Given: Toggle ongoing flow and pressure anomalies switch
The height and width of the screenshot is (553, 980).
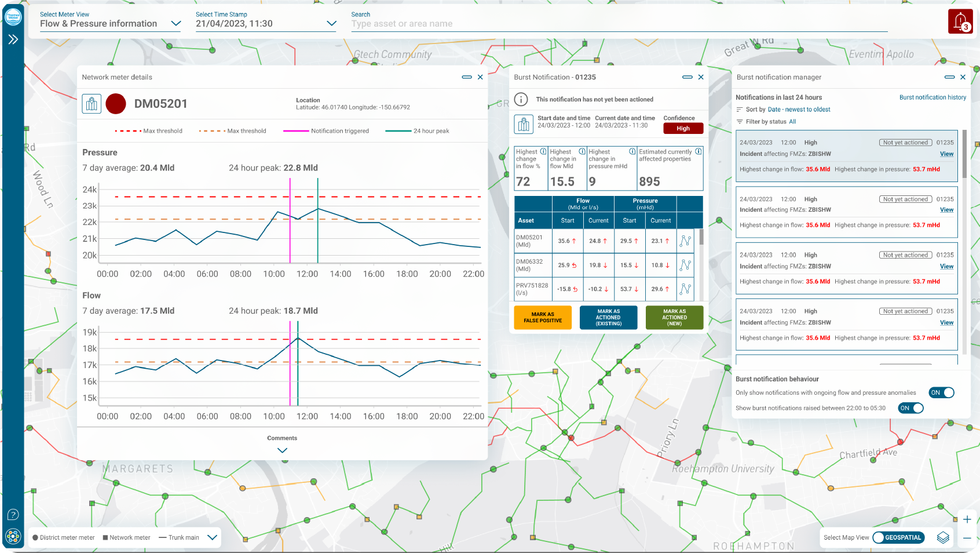Looking at the screenshot, I should click(x=941, y=392).
